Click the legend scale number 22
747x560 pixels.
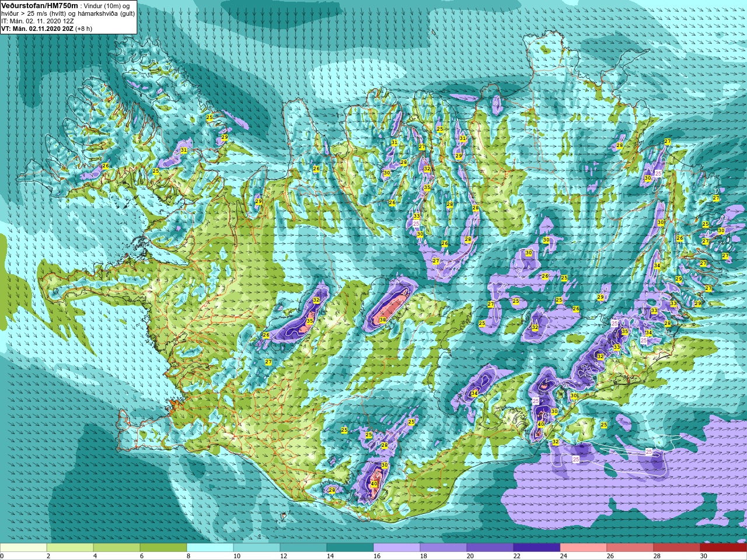click(517, 556)
